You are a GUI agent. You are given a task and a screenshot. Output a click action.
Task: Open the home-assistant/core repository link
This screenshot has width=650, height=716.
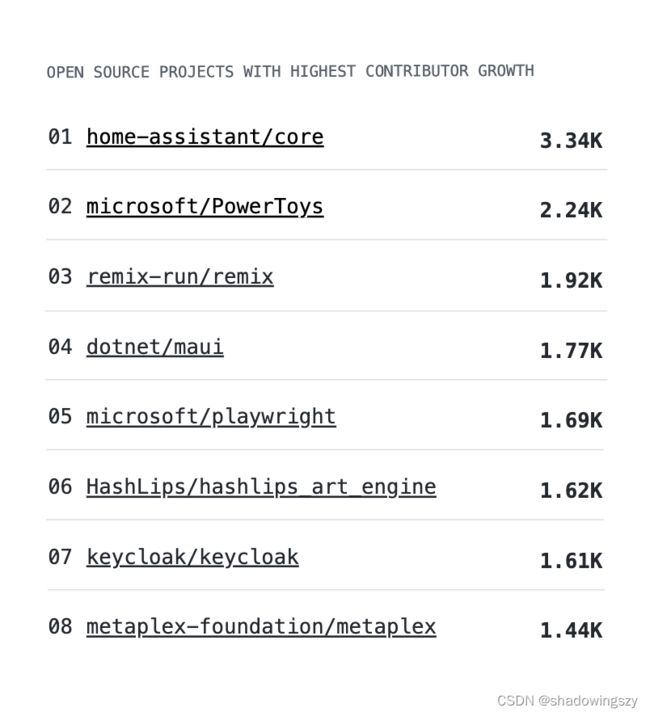(205, 137)
